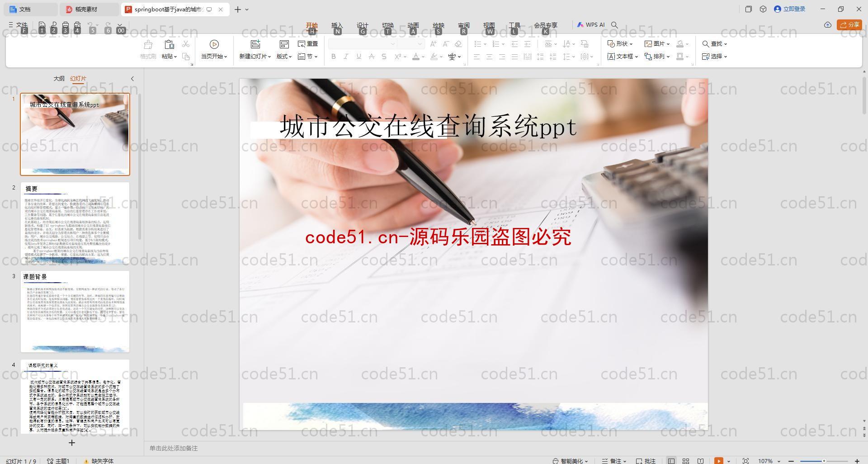
Task: Click the increase paragraph spacing icon
Action: (x=540, y=57)
